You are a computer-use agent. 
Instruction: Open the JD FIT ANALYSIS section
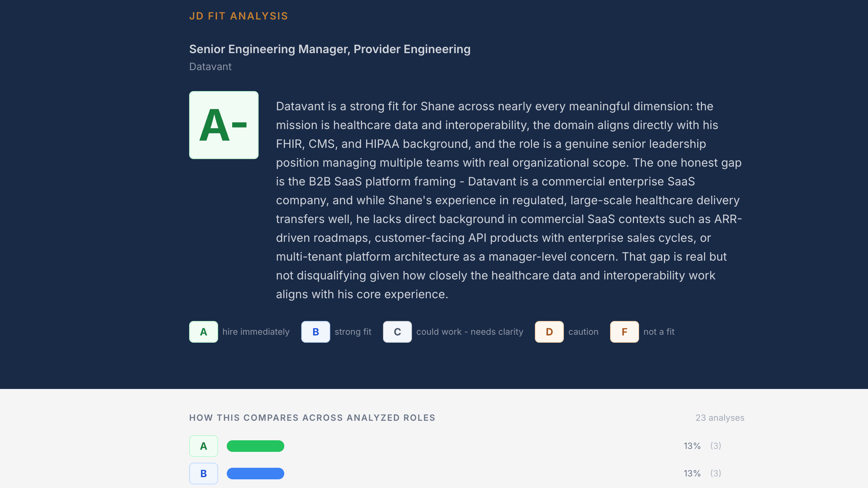[x=238, y=16]
